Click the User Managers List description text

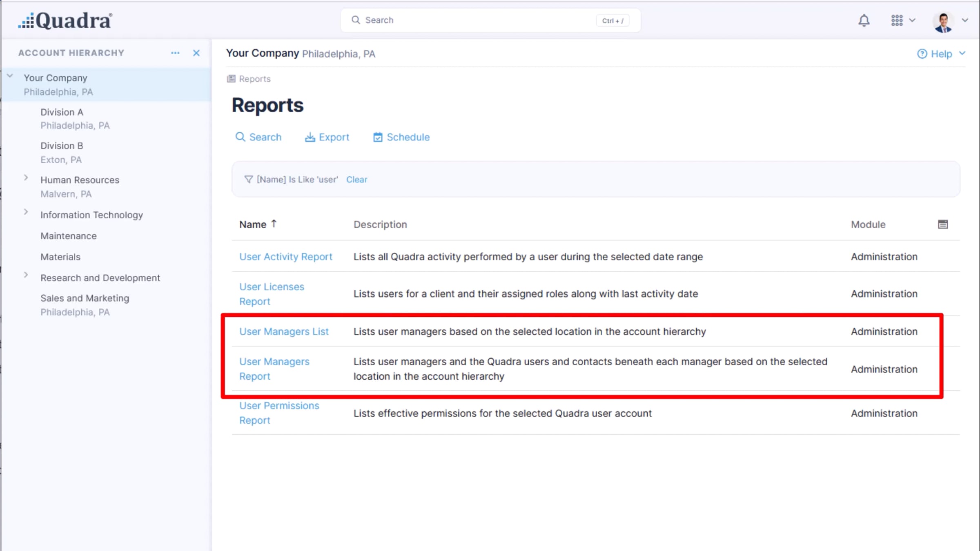coord(530,331)
